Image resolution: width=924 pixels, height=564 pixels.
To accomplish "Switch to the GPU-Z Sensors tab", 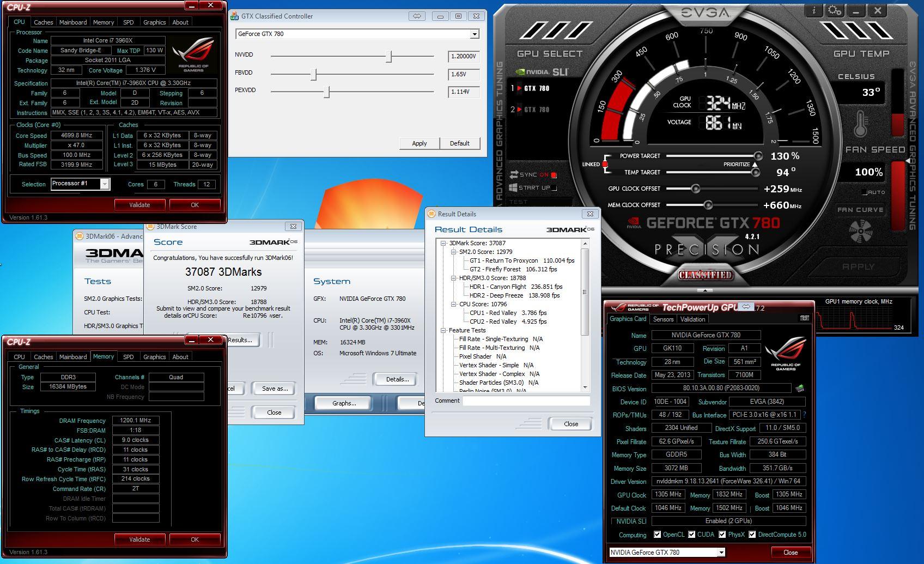I will pyautogui.click(x=663, y=319).
